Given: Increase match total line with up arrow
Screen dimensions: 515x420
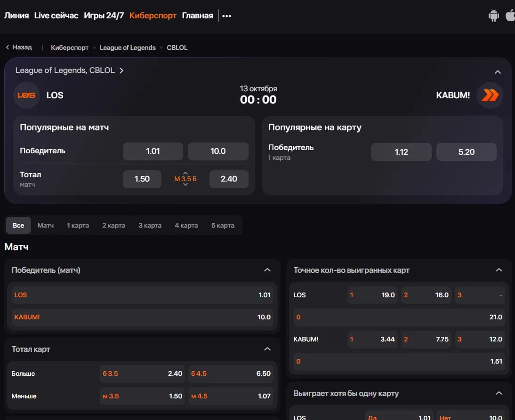Looking at the screenshot, I should pos(185,173).
